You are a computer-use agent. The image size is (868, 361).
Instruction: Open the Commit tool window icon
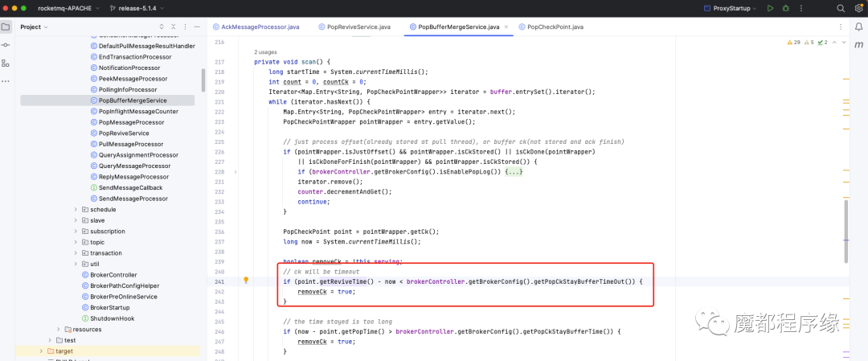6,45
